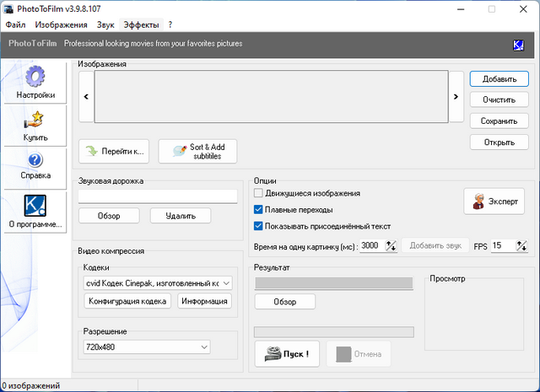This screenshot has width=540, height=392.
Task: Start rendering with Пуск! button
Action: pyautogui.click(x=287, y=353)
